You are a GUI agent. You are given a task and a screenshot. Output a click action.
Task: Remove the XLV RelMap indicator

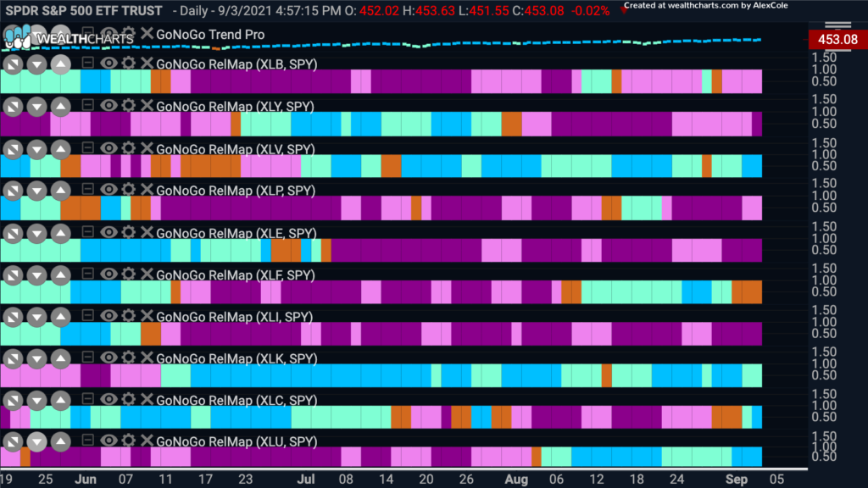[x=146, y=147]
